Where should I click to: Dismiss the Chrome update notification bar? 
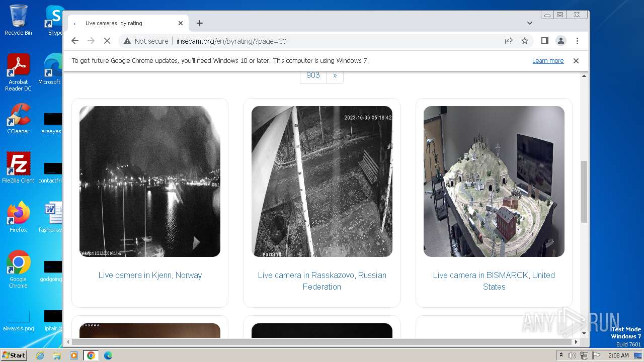pyautogui.click(x=576, y=61)
